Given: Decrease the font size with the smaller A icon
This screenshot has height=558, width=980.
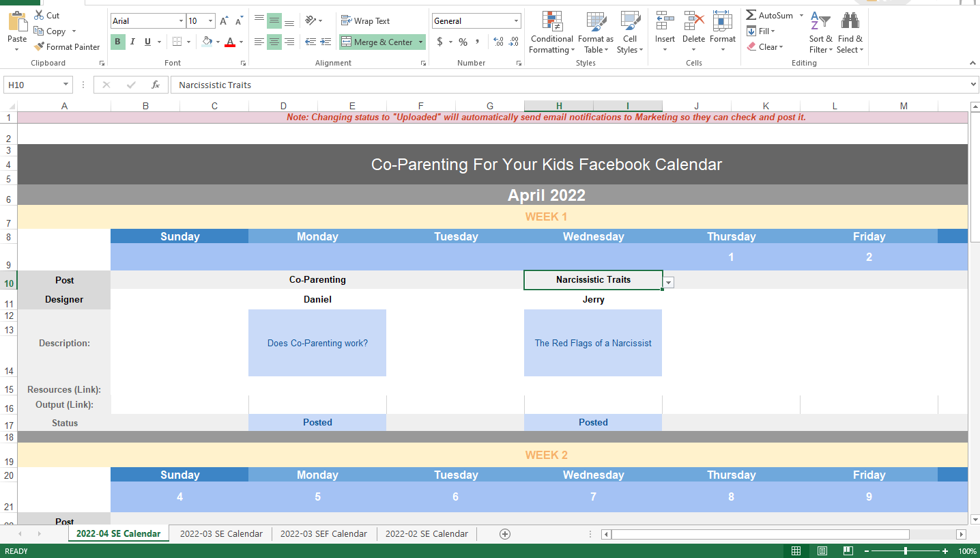Looking at the screenshot, I should click(239, 21).
